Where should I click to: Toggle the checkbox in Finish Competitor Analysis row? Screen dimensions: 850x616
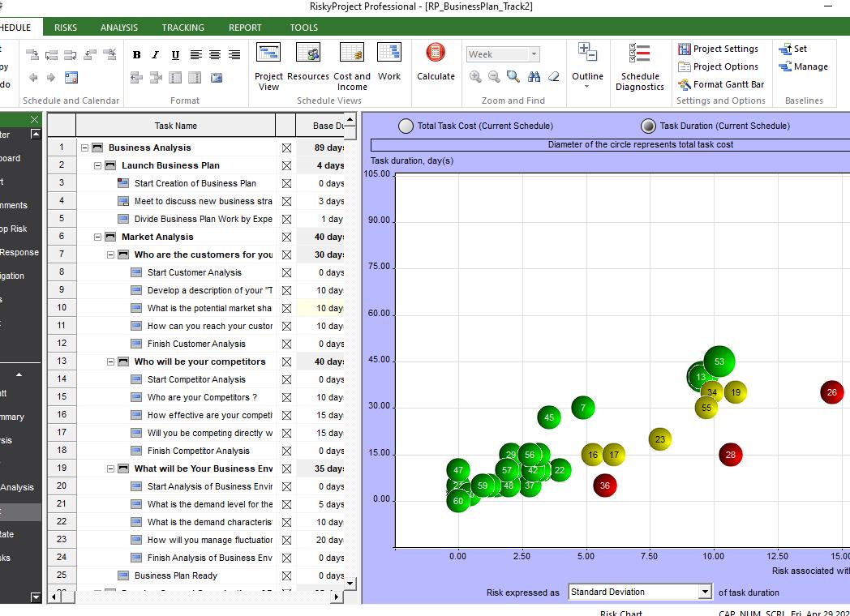(x=286, y=451)
